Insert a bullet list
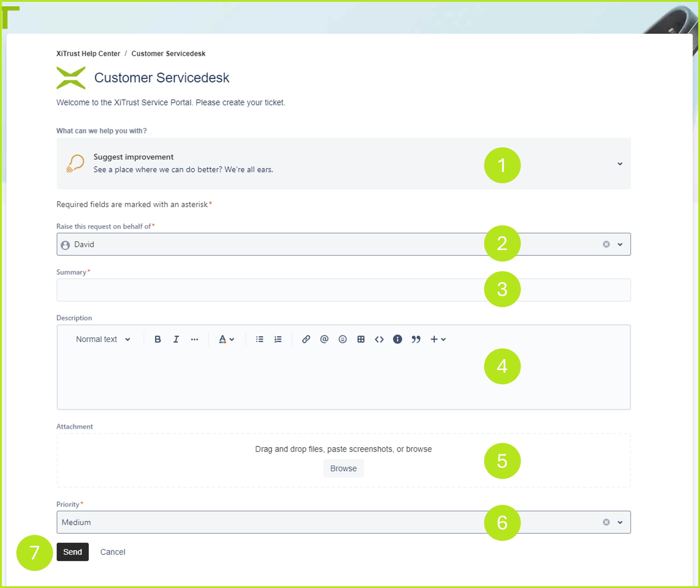The image size is (700, 588). [x=259, y=339]
